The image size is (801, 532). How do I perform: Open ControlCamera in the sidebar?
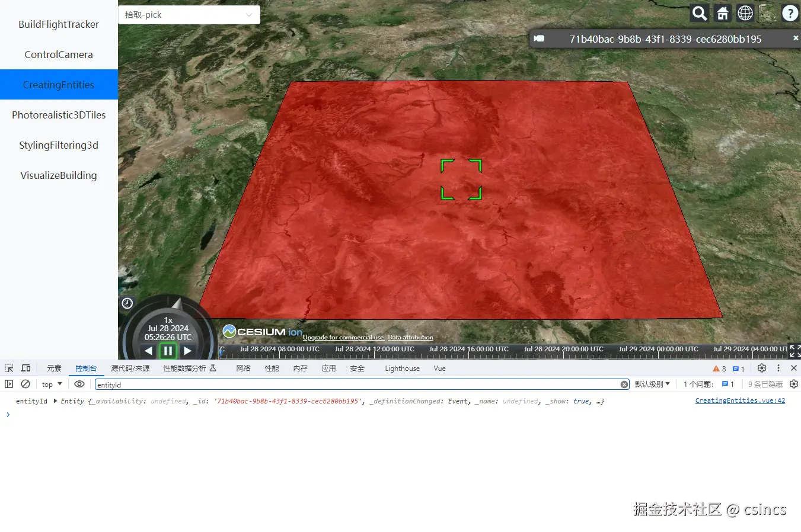(x=59, y=55)
